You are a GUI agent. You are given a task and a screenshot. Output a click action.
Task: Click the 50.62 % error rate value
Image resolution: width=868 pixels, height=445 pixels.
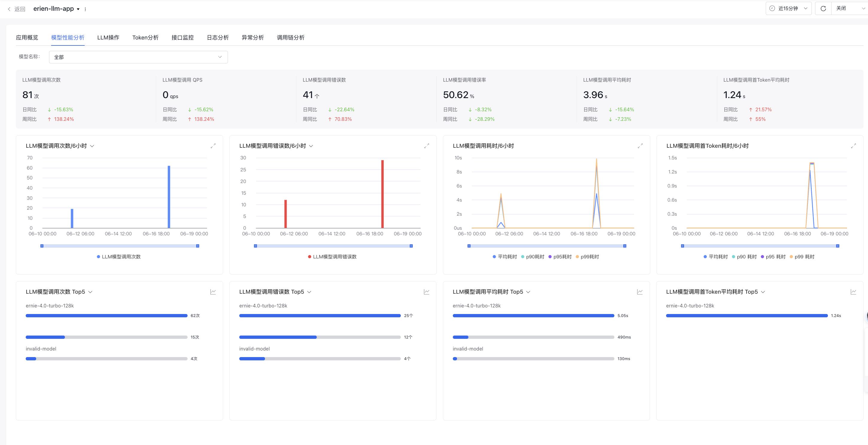(x=459, y=95)
